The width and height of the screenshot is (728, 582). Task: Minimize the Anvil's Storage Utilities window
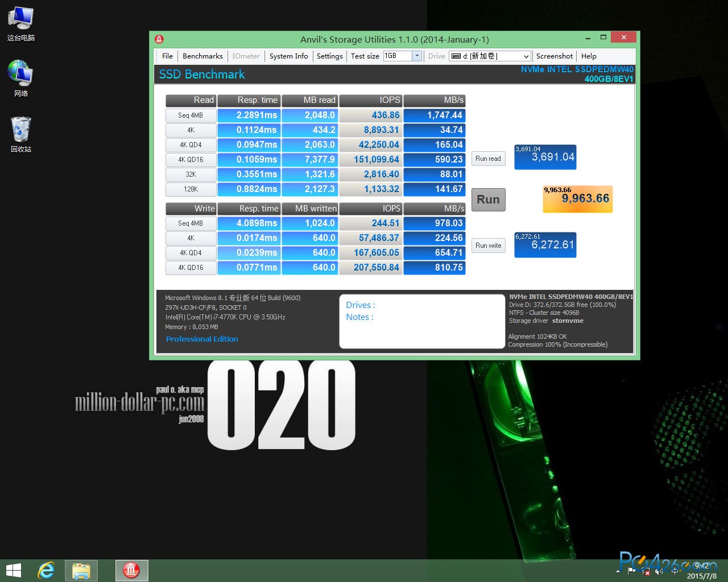coord(588,38)
